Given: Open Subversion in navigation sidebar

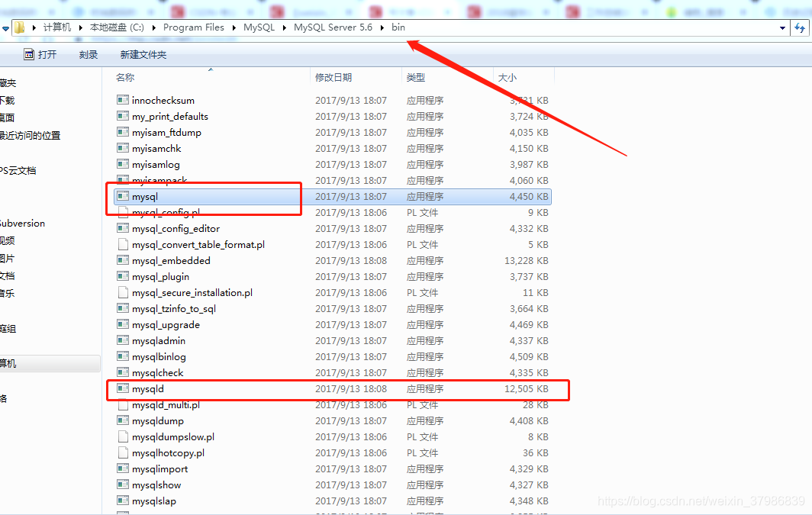Looking at the screenshot, I should click(22, 223).
